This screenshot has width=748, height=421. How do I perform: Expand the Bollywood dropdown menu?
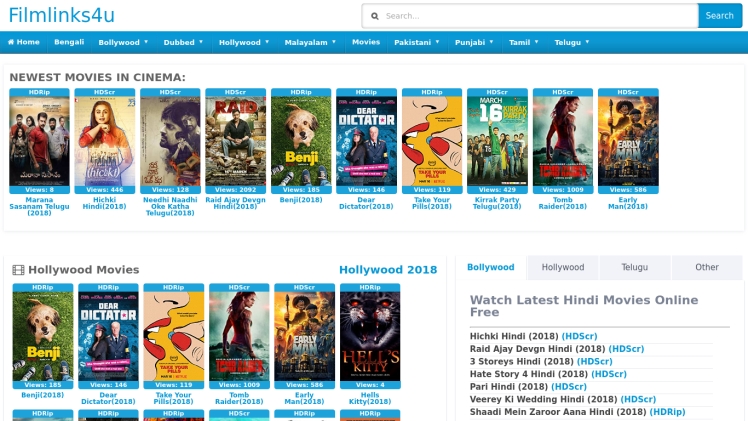123,42
